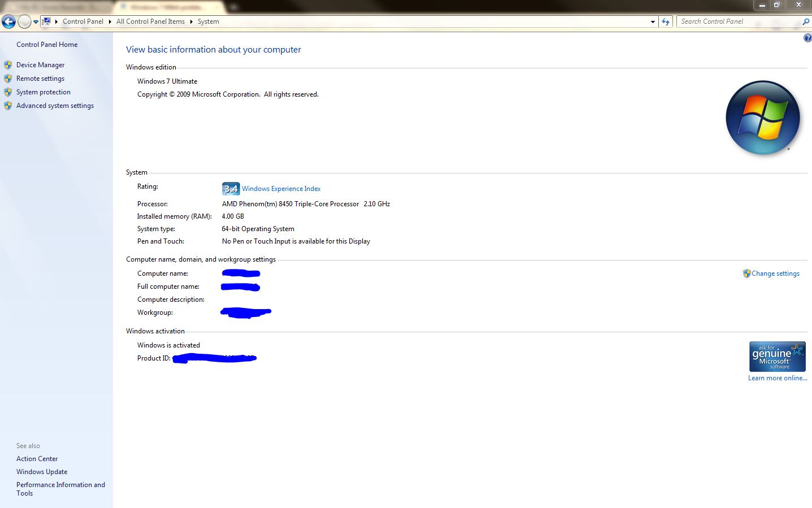
Task: Click the blue Back arrow button
Action: tap(8, 22)
